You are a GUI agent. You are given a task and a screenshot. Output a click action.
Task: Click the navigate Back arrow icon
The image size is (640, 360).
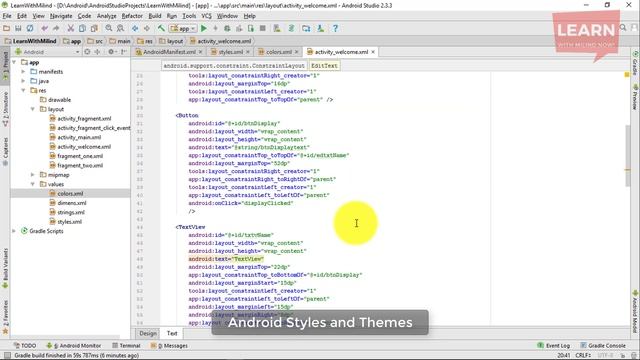[x=135, y=28]
